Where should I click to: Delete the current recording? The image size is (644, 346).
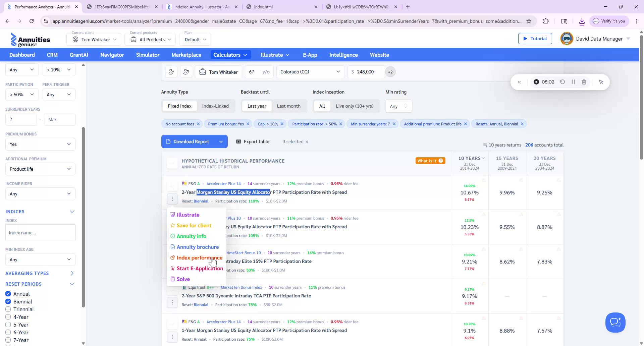[584, 82]
